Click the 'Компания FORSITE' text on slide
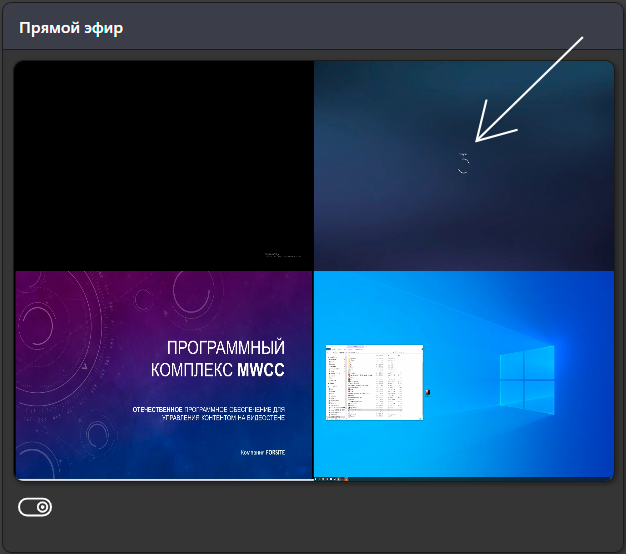The image size is (626, 554). tap(263, 453)
